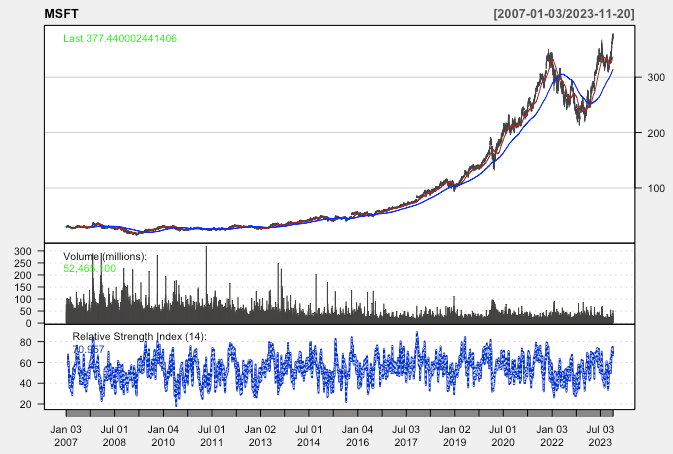Screen dimensions: 673x454
Task: Click the 200 tick on volume axis
Action: pyautogui.click(x=23, y=275)
